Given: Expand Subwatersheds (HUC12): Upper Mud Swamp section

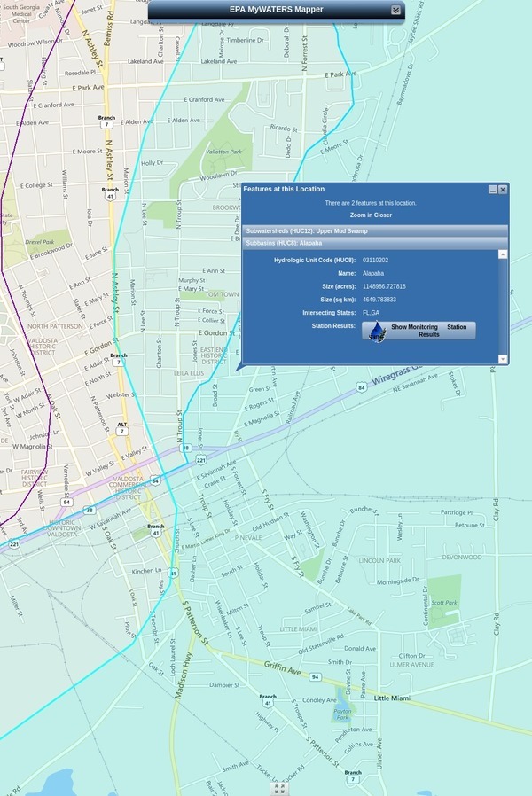Looking at the screenshot, I should point(375,231).
